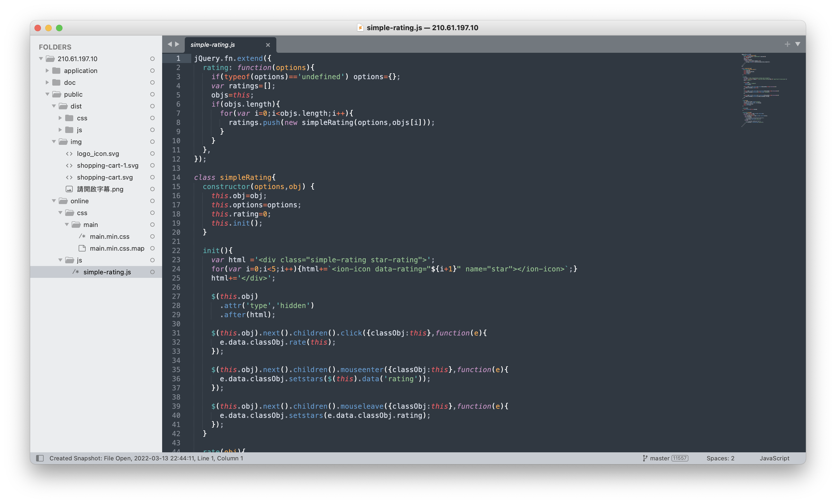Viewport: 836px width, 504px height.
Task: Click the git branch icon beside master
Action: point(645,458)
